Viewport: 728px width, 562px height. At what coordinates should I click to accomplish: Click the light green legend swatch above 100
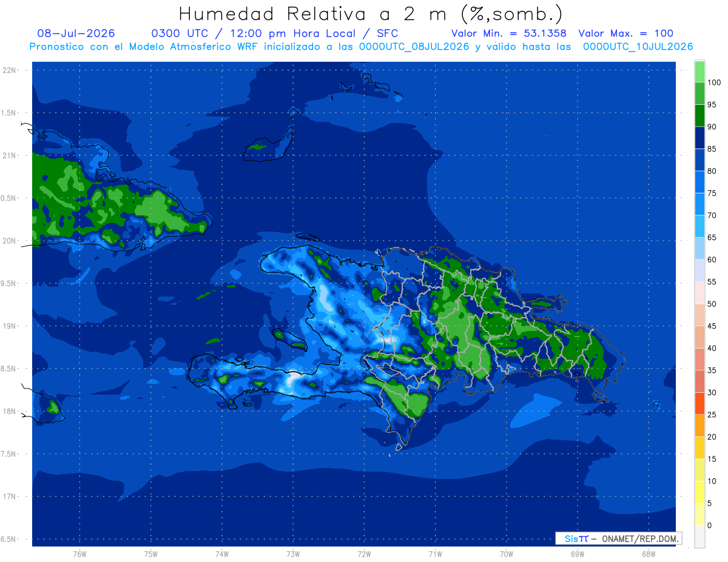699,72
